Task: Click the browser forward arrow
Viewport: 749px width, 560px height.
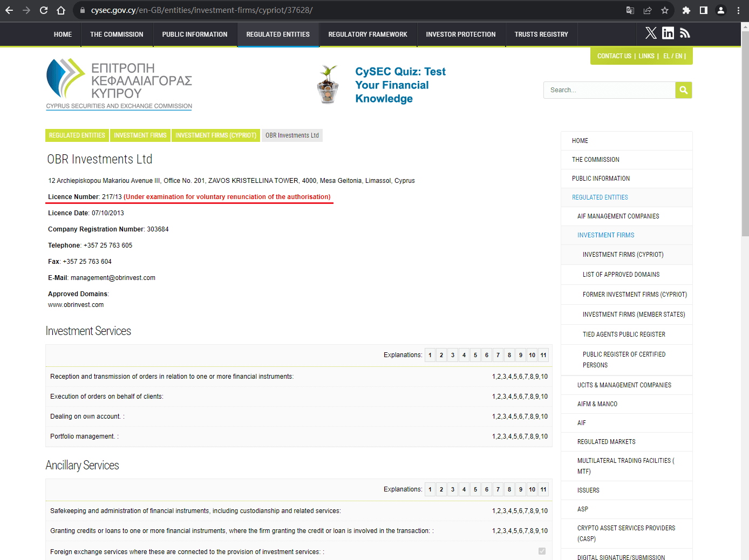Action: coord(26,10)
